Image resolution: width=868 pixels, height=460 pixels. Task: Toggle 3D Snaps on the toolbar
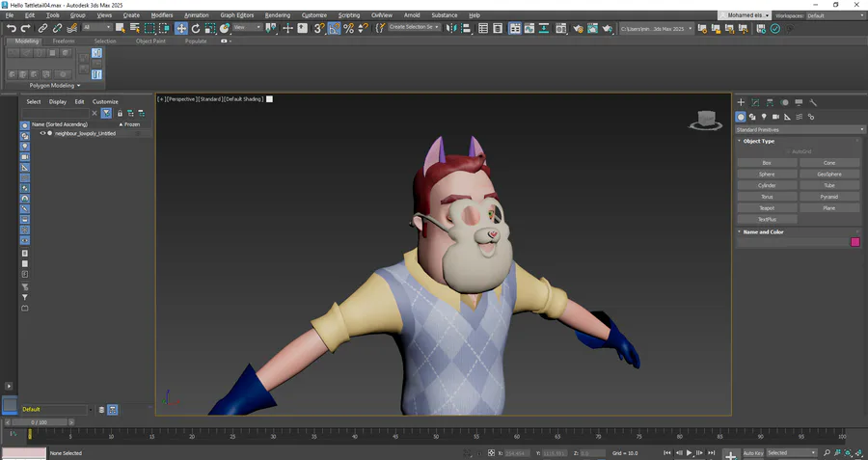319,28
